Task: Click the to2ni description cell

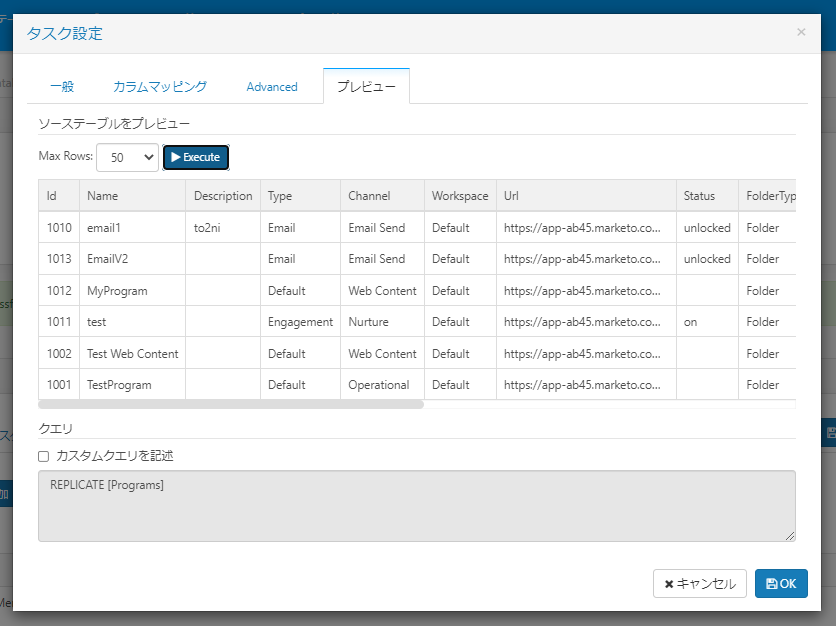Action: [x=223, y=228]
